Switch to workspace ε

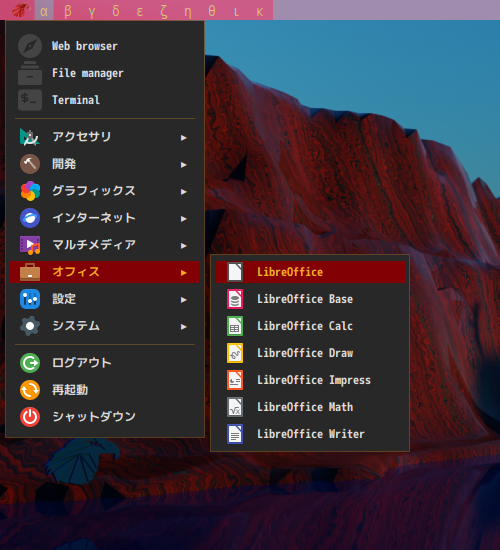coord(140,11)
